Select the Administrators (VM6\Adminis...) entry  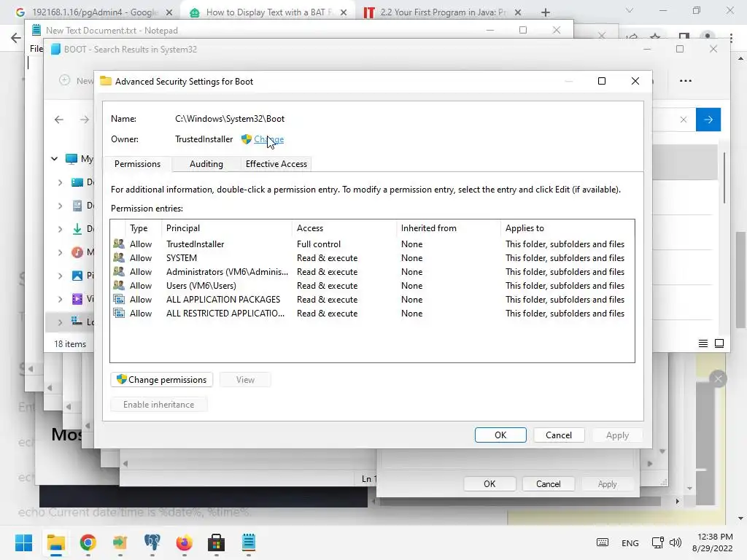[x=372, y=271]
